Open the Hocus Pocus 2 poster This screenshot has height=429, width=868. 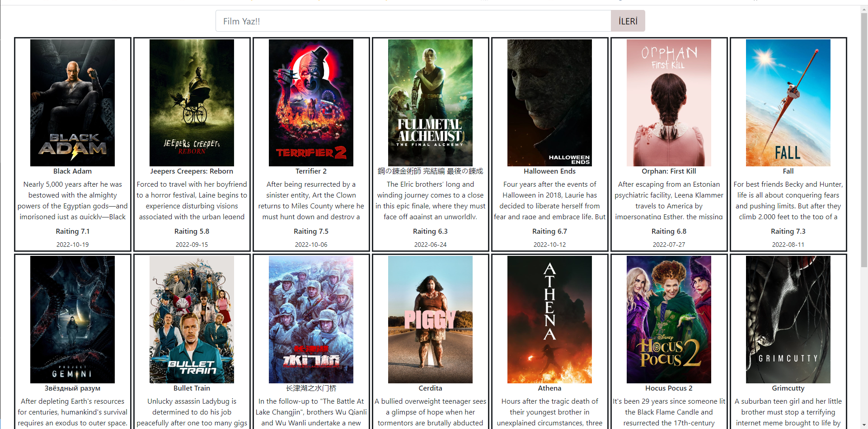click(669, 320)
